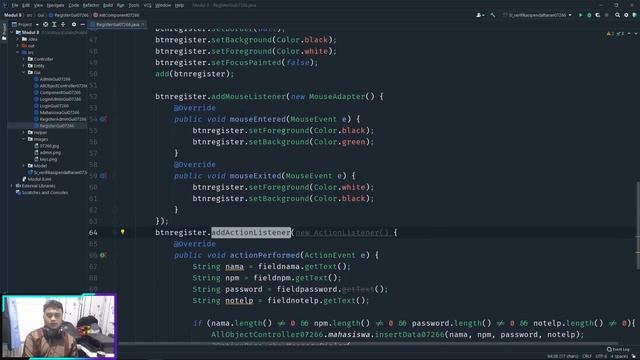Screen dimensions: 640x360
Task: Expand the Controller package
Action: [x=24, y=59]
